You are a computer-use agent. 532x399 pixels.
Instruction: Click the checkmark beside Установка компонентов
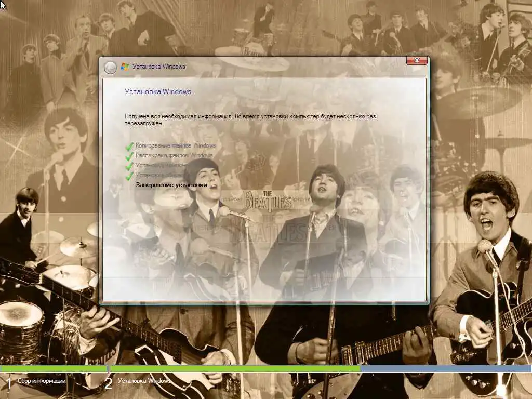coord(129,166)
